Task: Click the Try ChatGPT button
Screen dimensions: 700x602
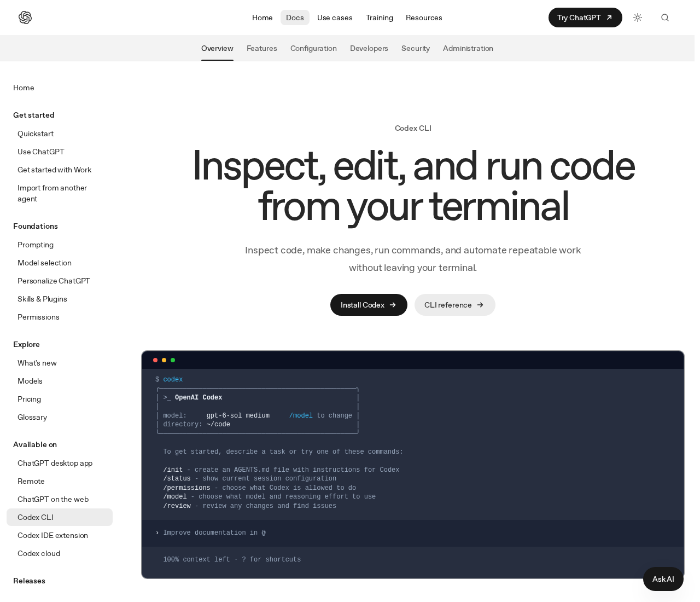Action: [x=585, y=18]
